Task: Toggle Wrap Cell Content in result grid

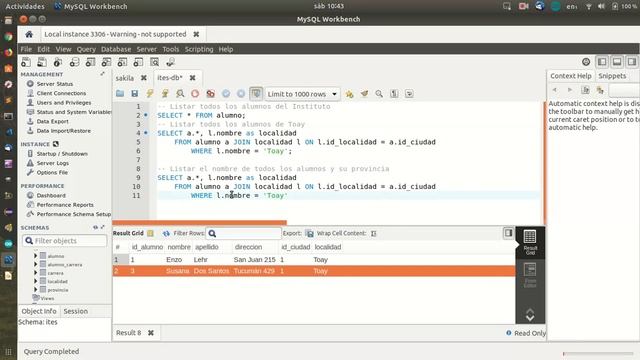Action: (373, 233)
